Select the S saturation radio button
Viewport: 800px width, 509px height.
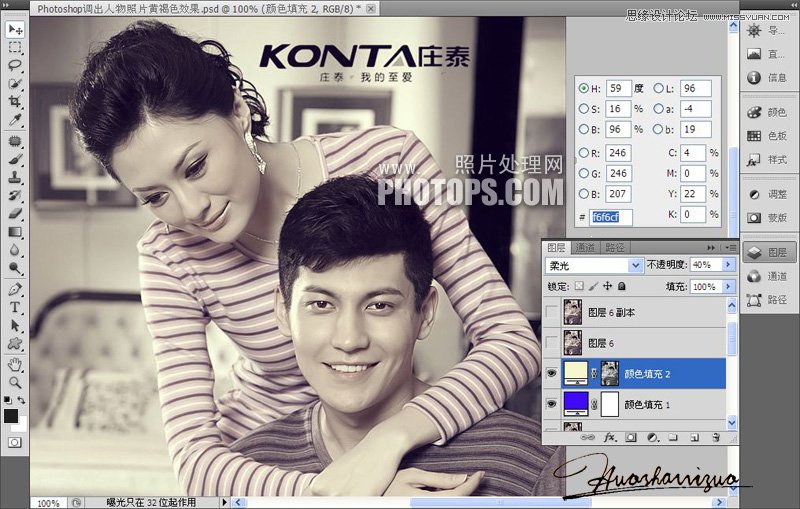coord(584,109)
